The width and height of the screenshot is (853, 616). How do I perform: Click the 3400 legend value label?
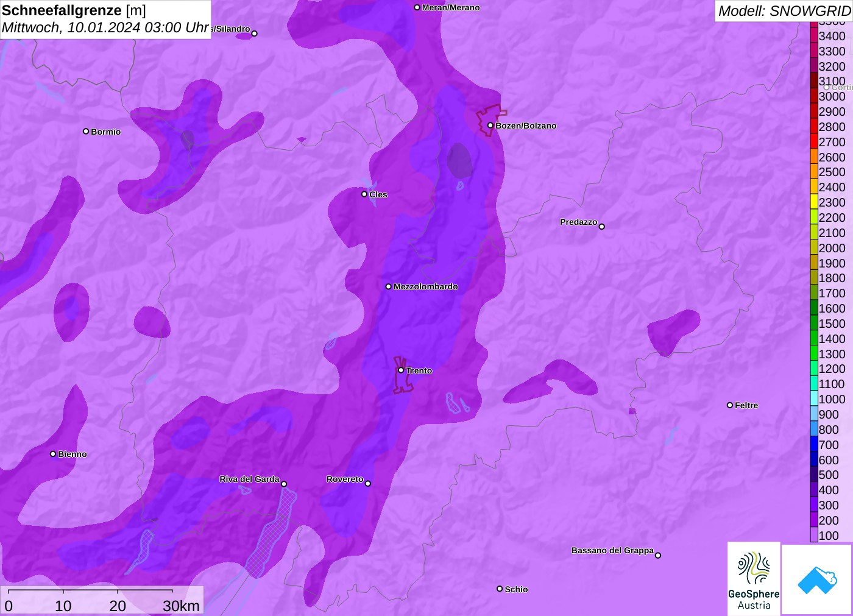pyautogui.click(x=832, y=36)
